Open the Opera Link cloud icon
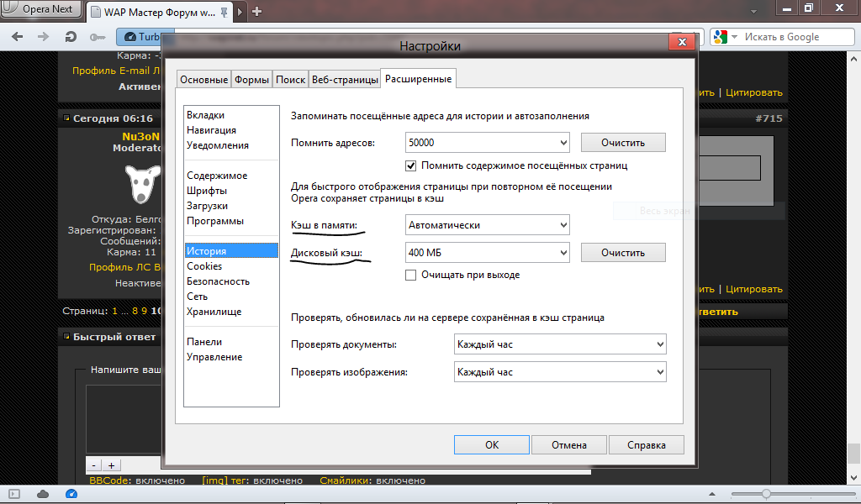 [43, 493]
